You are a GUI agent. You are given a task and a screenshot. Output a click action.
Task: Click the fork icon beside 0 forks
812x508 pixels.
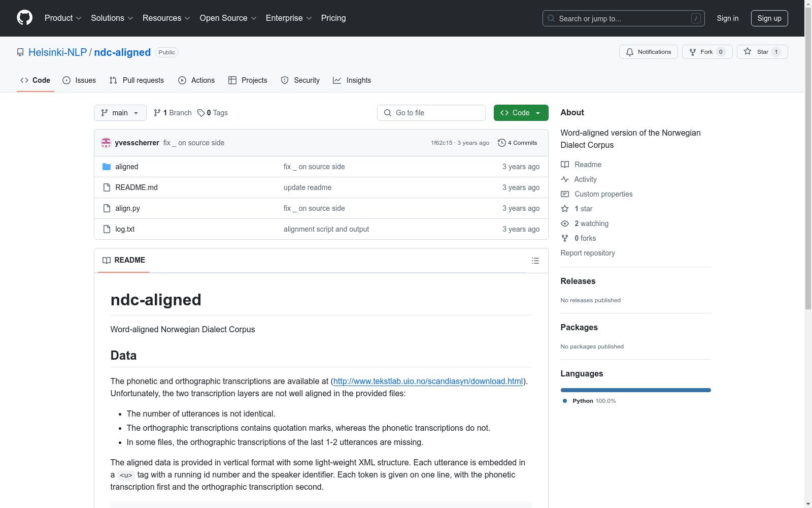tap(565, 238)
